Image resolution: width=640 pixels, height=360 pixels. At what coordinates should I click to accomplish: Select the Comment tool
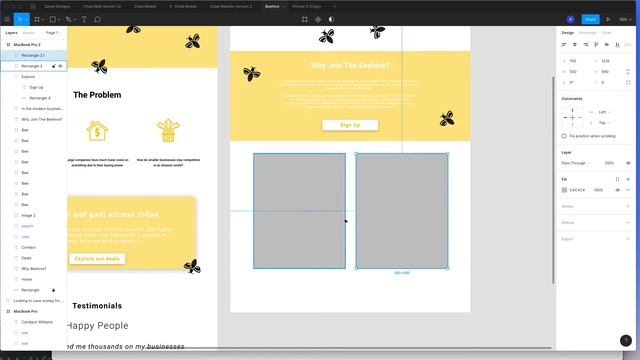[x=97, y=19]
